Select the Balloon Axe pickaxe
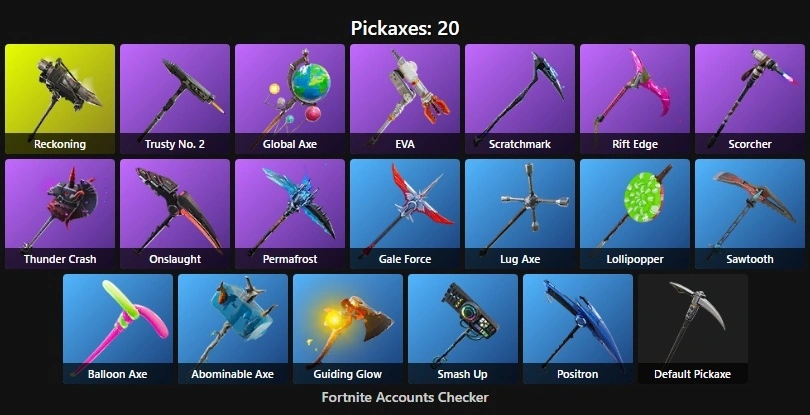The image size is (810, 415). [118, 329]
